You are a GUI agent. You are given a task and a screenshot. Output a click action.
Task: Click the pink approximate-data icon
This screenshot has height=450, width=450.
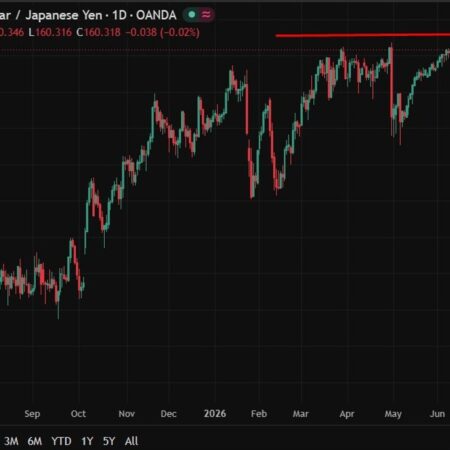click(206, 14)
